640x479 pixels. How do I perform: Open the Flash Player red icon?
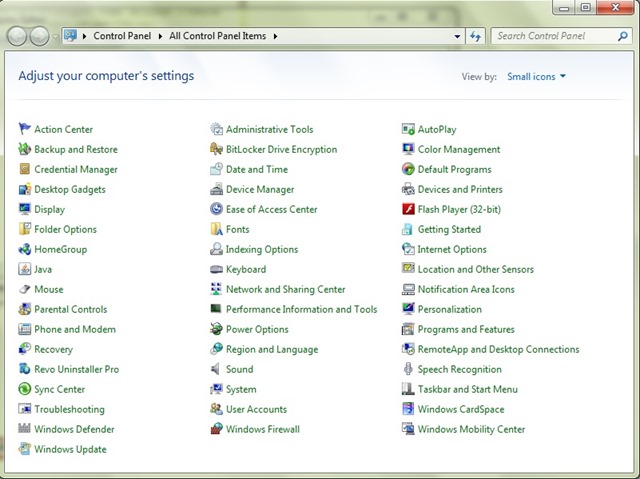click(x=408, y=209)
